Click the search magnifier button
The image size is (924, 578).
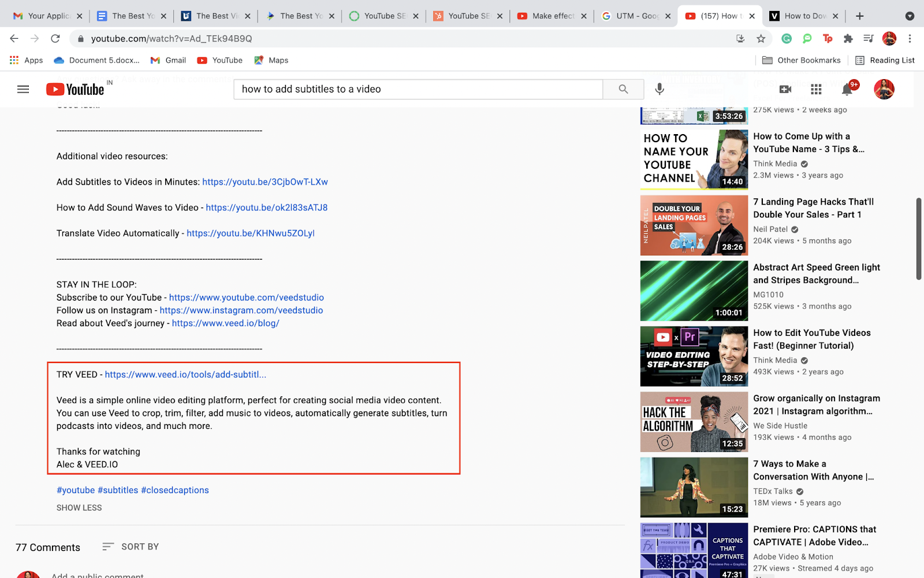(x=623, y=89)
